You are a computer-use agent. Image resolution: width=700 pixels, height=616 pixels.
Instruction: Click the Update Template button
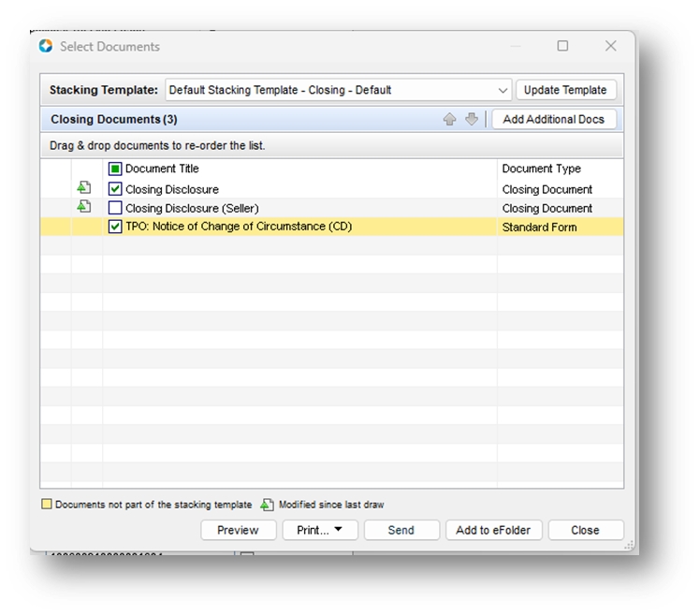565,91
